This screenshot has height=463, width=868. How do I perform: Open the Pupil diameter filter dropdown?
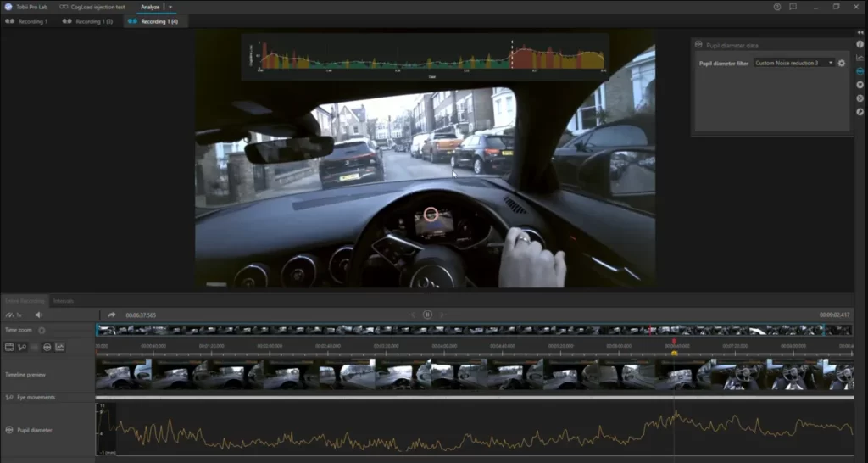coord(793,63)
